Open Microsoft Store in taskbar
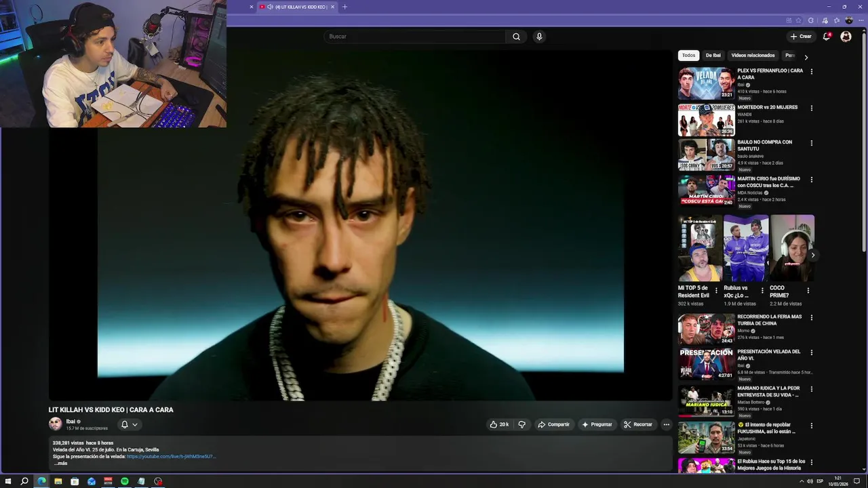868x488 pixels. pos(75,481)
